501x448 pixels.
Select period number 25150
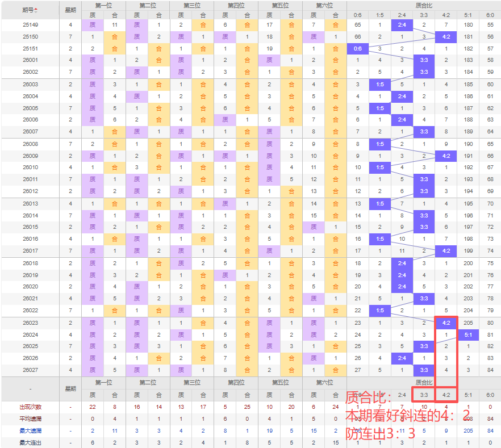coord(30,37)
